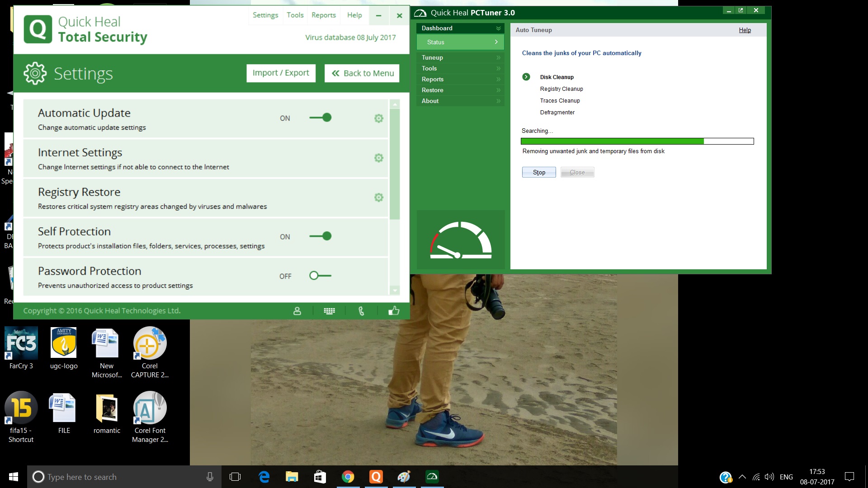Screen dimensions: 868x488
Task: Open the Paint icon in taskbar
Action: tap(404, 477)
